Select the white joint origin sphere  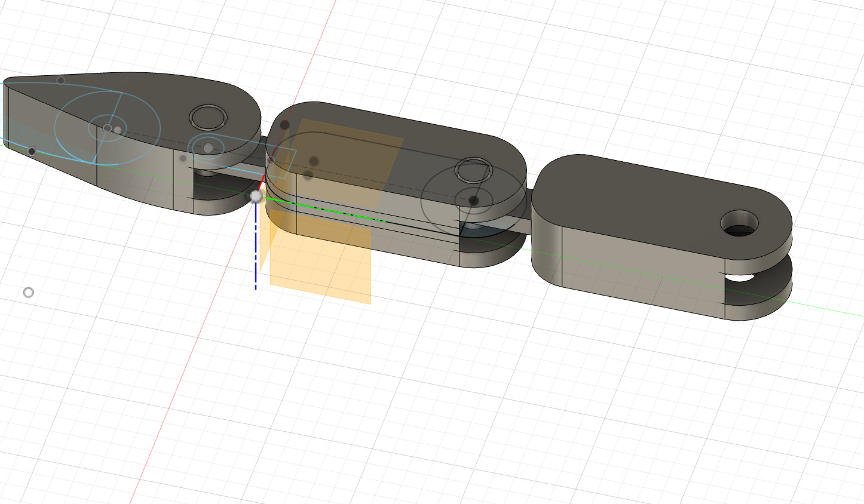click(x=256, y=195)
